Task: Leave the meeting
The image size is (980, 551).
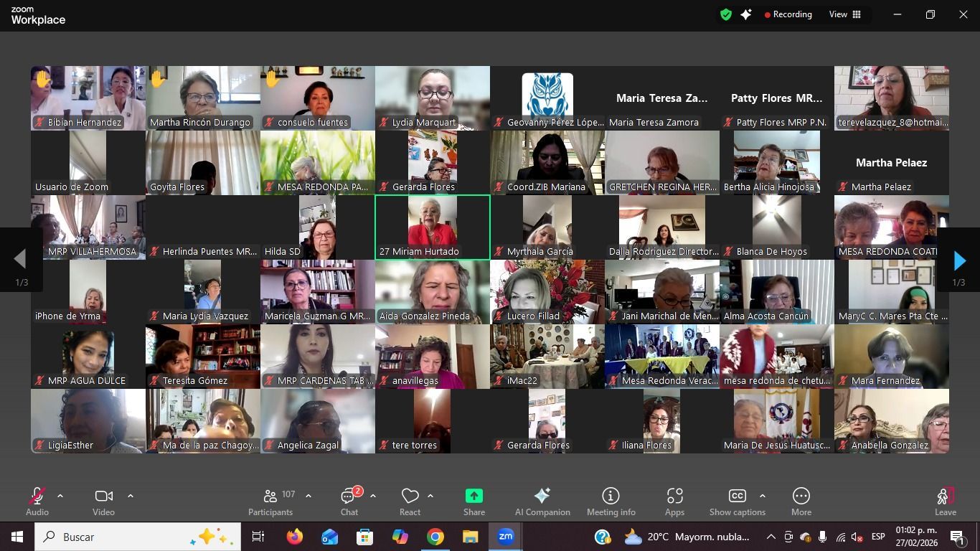Action: point(946,501)
